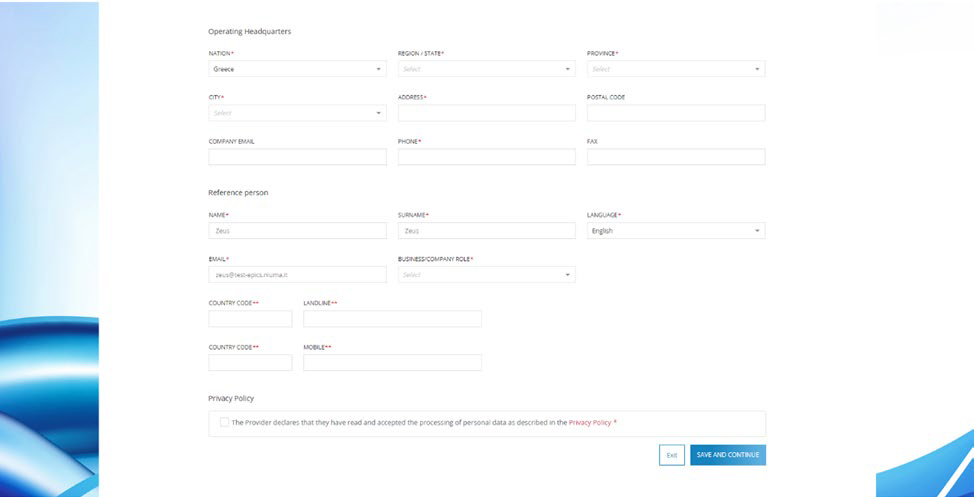Focus the Fax input field
The image size is (974, 497).
(x=675, y=157)
